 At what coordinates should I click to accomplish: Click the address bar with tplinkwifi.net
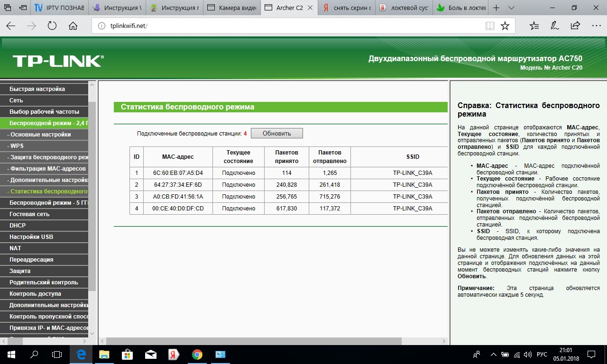tap(285, 26)
